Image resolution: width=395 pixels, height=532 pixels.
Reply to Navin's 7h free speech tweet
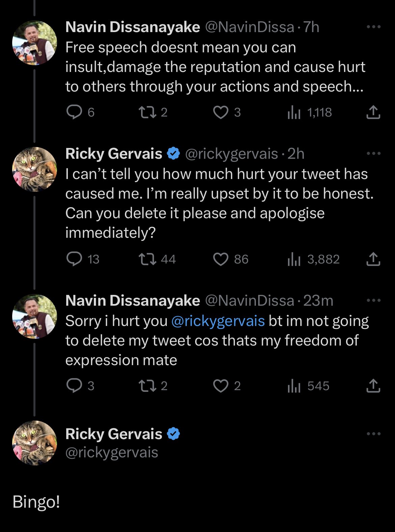[74, 112]
